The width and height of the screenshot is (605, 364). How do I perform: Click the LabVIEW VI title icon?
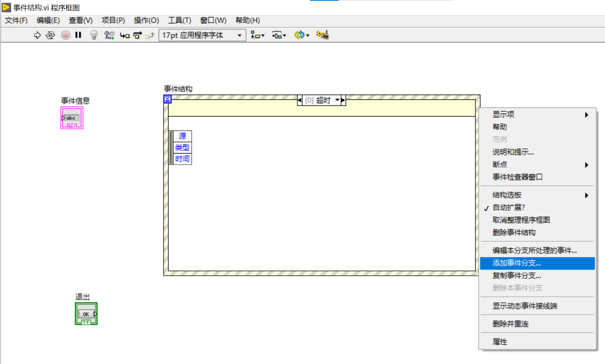point(6,7)
